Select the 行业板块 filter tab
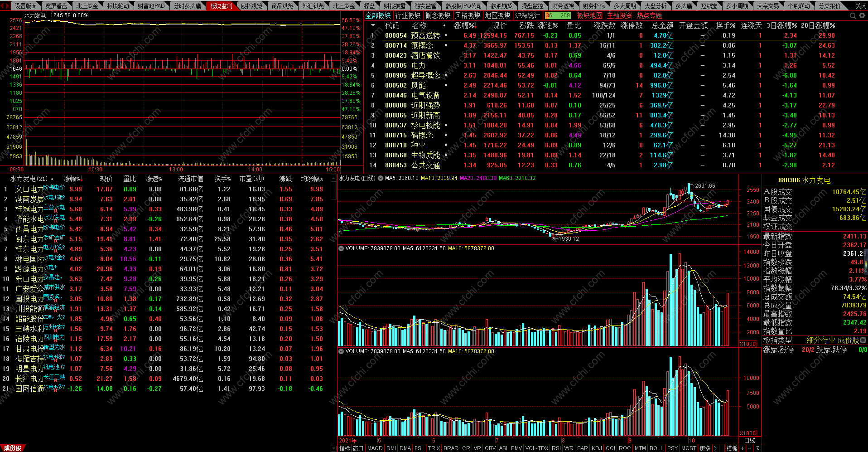 408,15
